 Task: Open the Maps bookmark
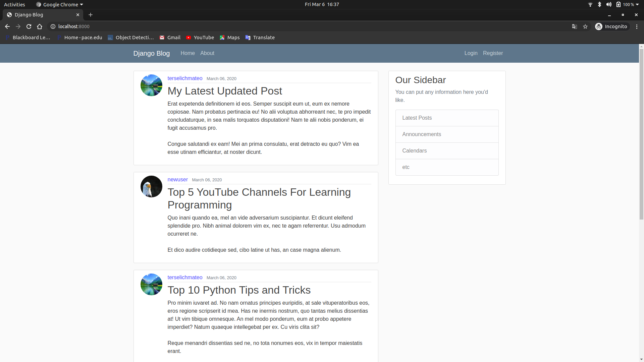point(230,38)
